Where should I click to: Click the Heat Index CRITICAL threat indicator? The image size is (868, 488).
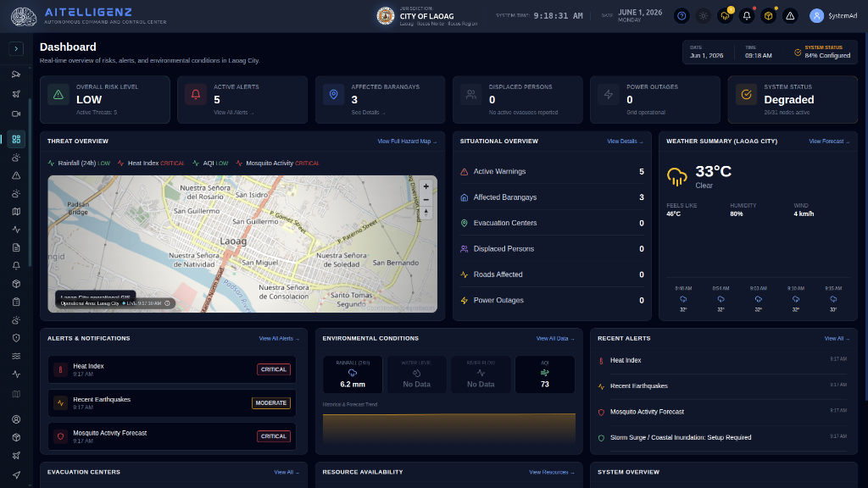pyautogui.click(x=151, y=164)
